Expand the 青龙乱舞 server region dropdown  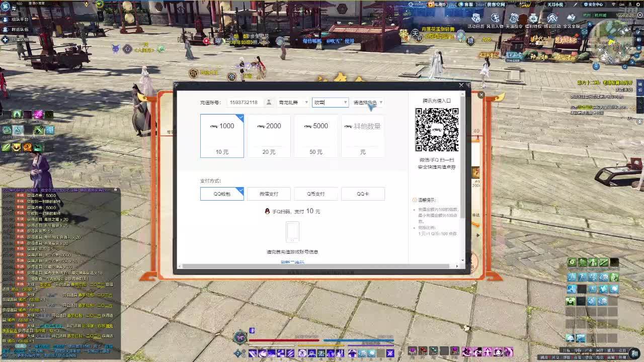[293, 102]
